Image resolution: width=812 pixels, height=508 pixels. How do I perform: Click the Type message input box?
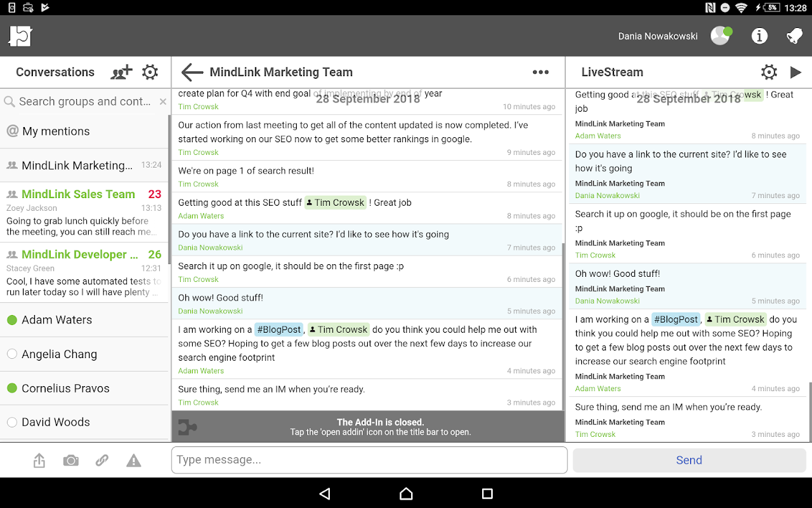tap(369, 460)
